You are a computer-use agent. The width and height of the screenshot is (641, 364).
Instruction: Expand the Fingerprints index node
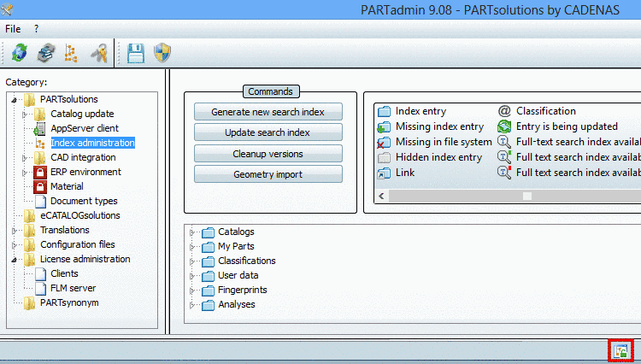[192, 291]
